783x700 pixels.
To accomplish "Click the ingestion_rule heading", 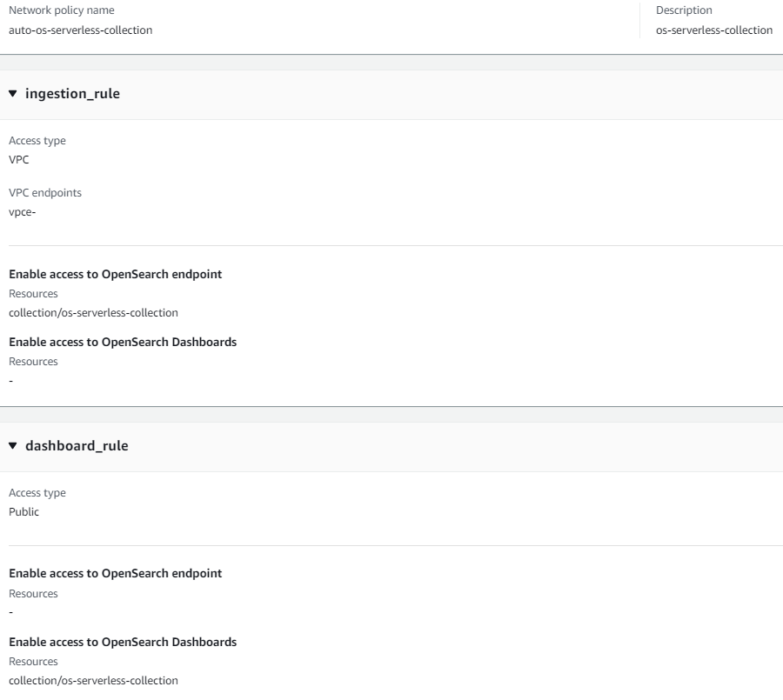I will 72,94.
